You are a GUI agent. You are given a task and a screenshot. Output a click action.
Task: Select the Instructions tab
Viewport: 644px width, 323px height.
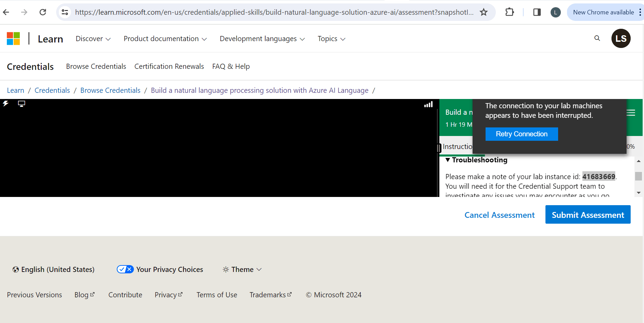pyautogui.click(x=457, y=147)
